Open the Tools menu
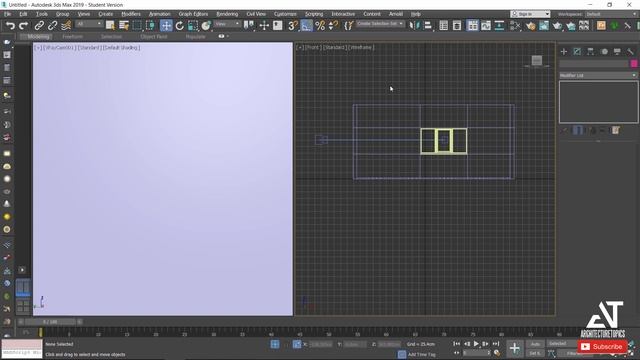 [42, 14]
